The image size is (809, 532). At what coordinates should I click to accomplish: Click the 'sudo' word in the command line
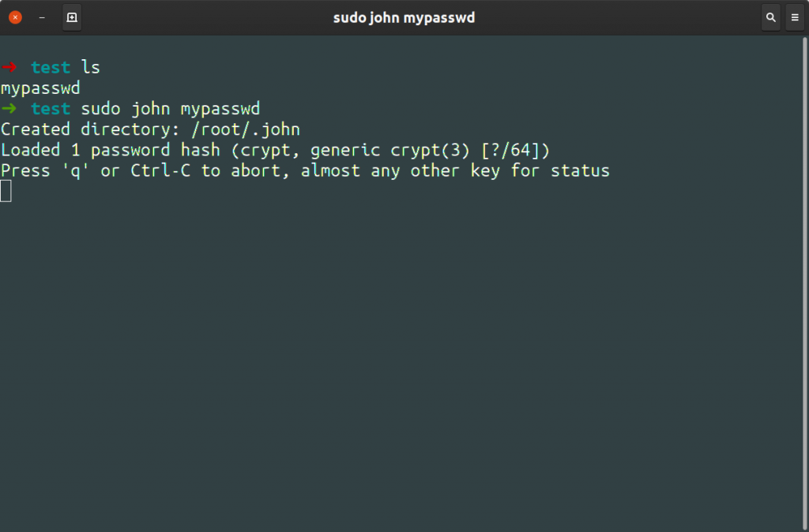100,108
